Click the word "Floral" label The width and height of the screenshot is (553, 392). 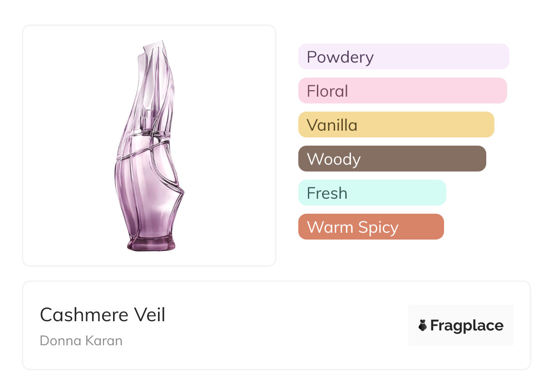click(327, 91)
